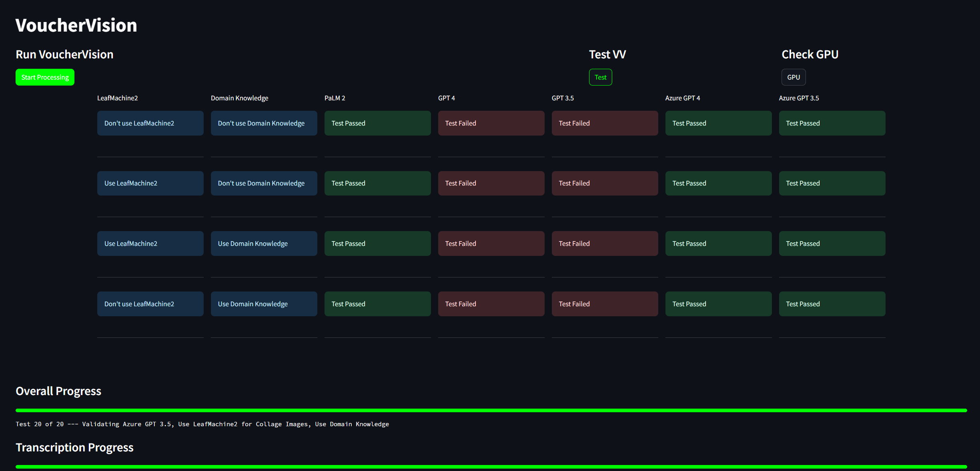
Task: Click the Domain Knowledge column header
Action: tap(239, 98)
